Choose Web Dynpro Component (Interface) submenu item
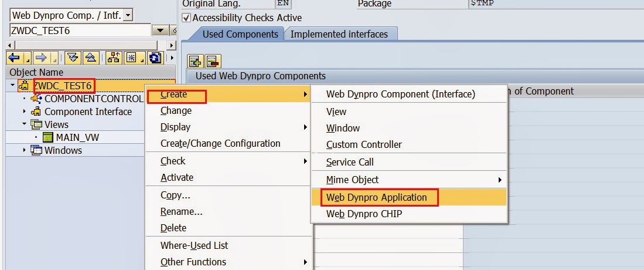This screenshot has height=270, width=644. pyautogui.click(x=408, y=95)
